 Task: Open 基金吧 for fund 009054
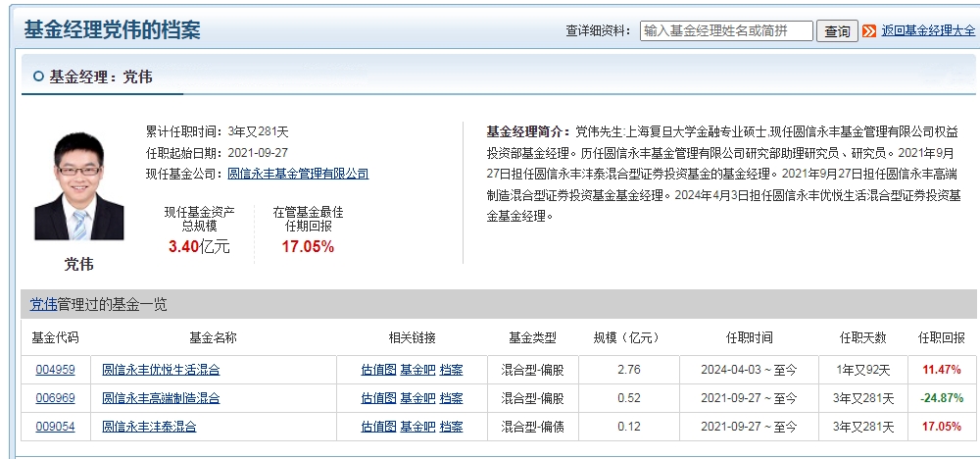click(x=417, y=427)
